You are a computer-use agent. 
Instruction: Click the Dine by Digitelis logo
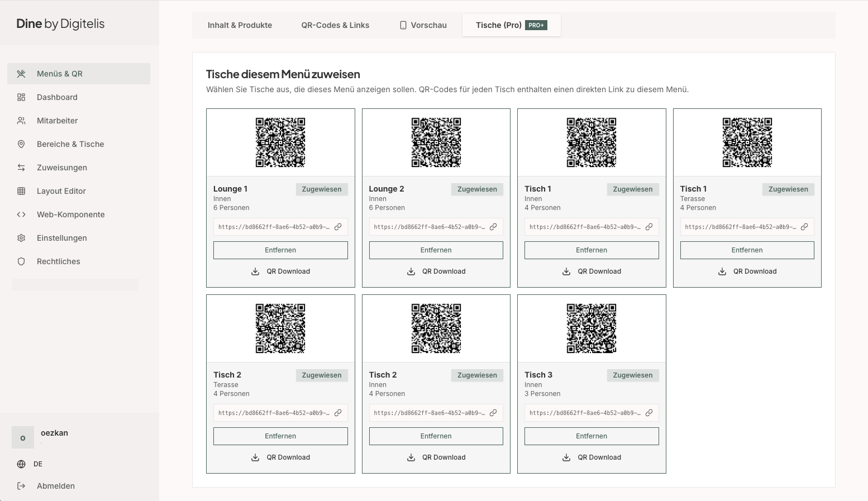pos(60,23)
